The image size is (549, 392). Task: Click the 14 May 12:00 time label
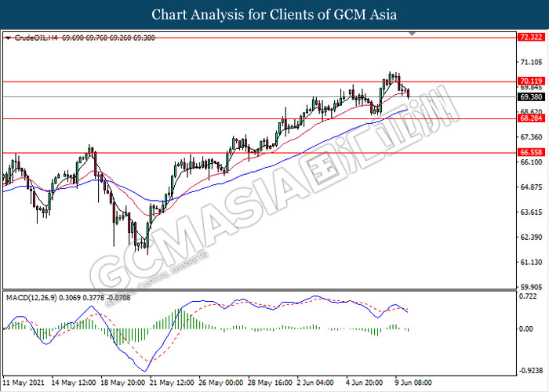(73, 383)
